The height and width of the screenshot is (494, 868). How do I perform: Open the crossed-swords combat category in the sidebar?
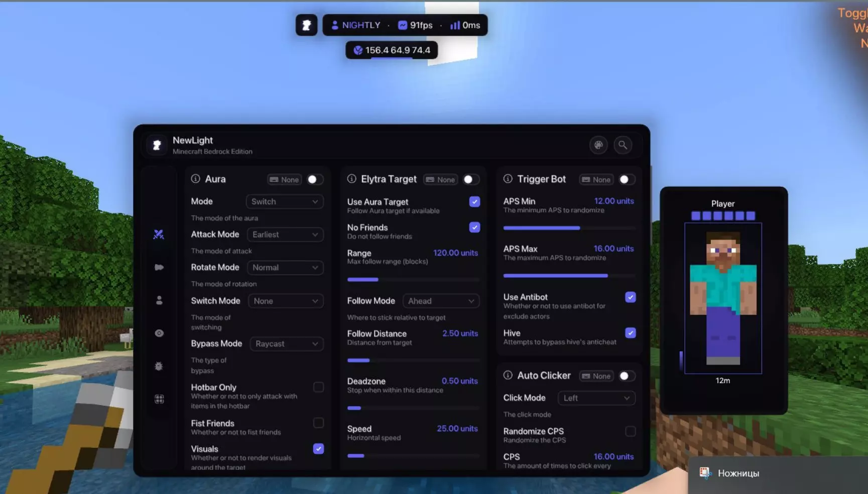159,234
